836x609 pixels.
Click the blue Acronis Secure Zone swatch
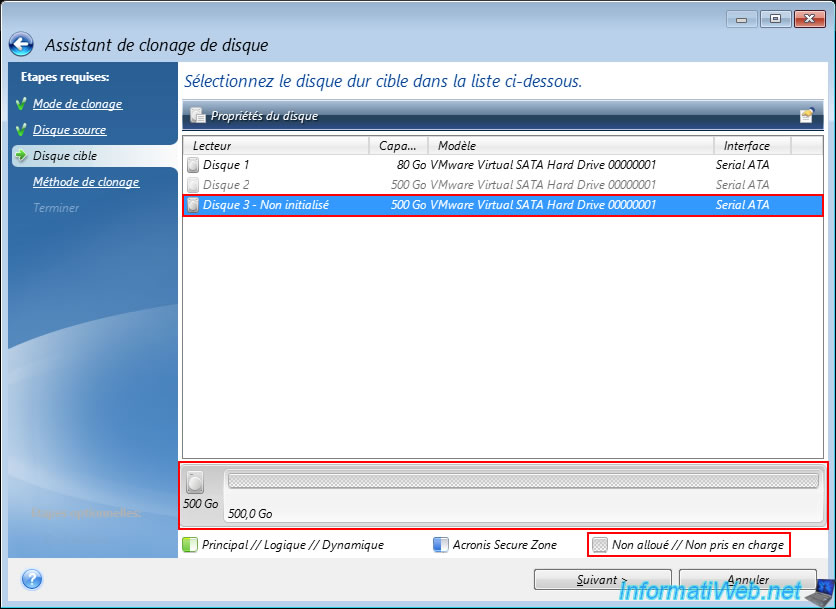pos(440,545)
